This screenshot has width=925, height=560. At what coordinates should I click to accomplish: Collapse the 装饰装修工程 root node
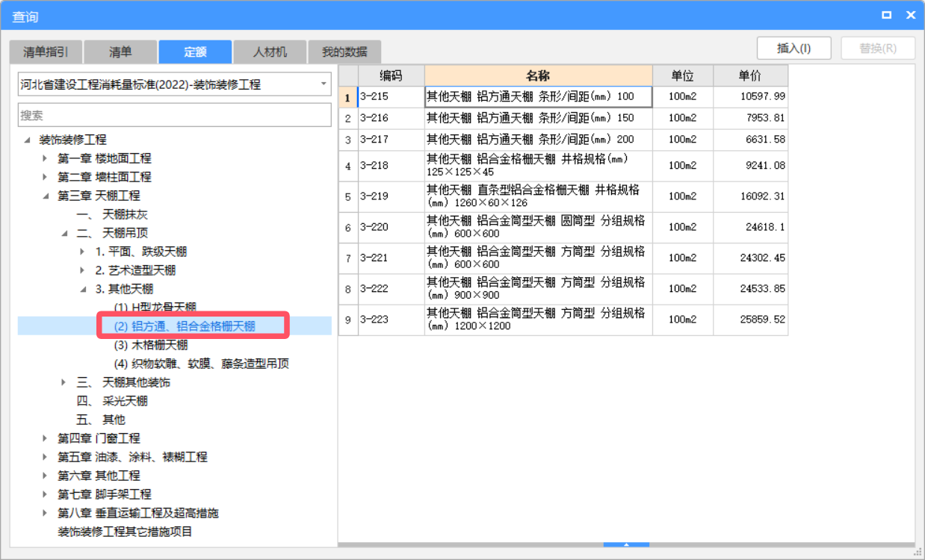click(x=27, y=140)
